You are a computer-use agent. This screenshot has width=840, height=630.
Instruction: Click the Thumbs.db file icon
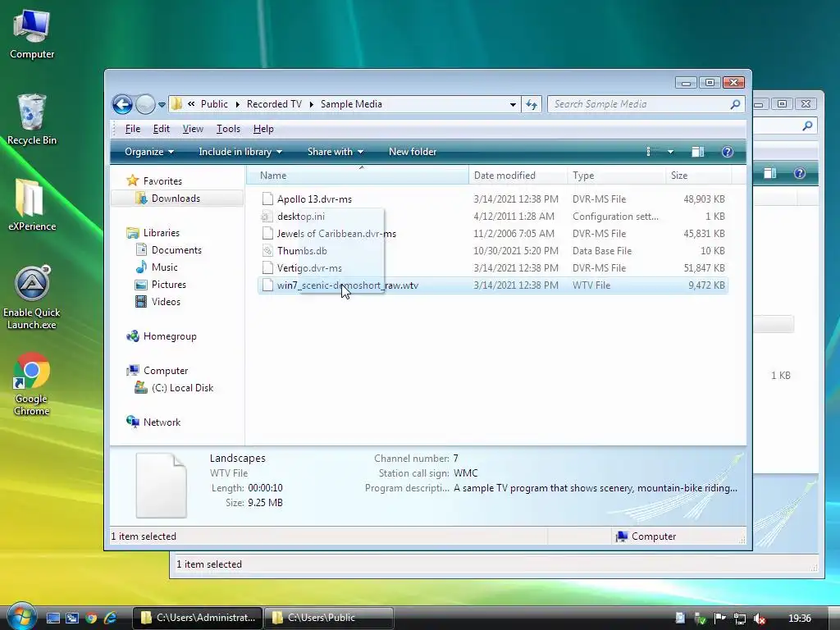pos(267,251)
